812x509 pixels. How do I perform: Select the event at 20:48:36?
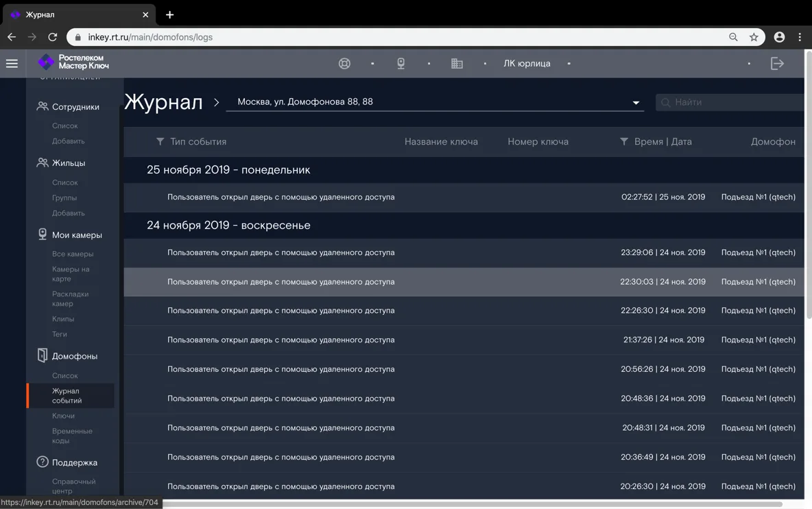464,399
